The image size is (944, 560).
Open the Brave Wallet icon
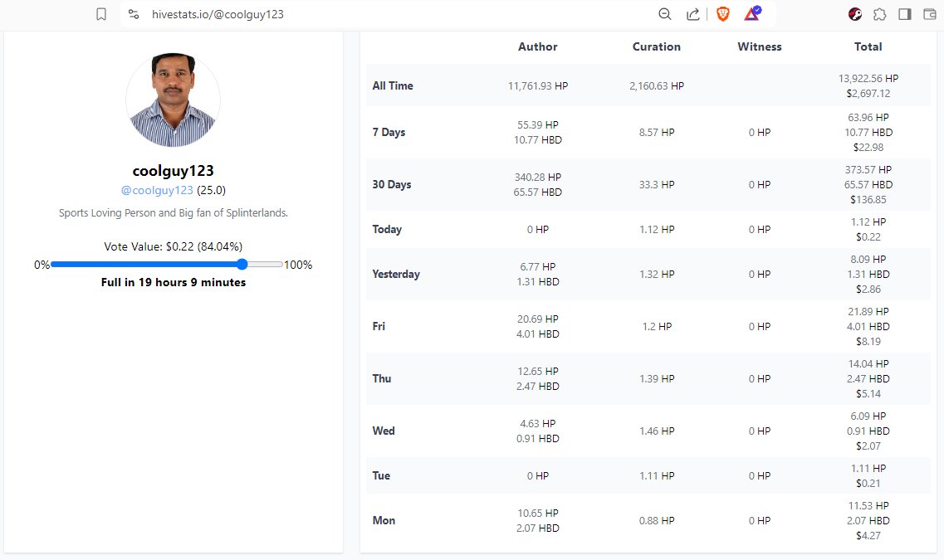(x=930, y=14)
